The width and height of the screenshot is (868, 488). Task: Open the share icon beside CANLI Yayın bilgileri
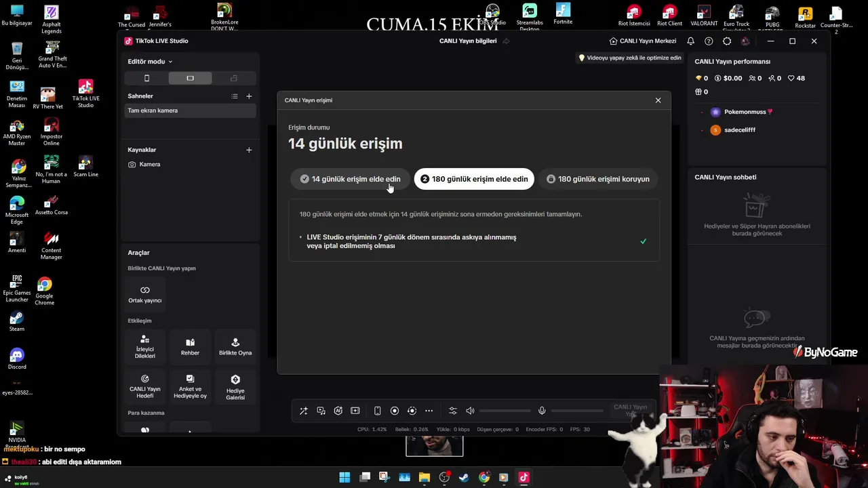[x=506, y=41]
